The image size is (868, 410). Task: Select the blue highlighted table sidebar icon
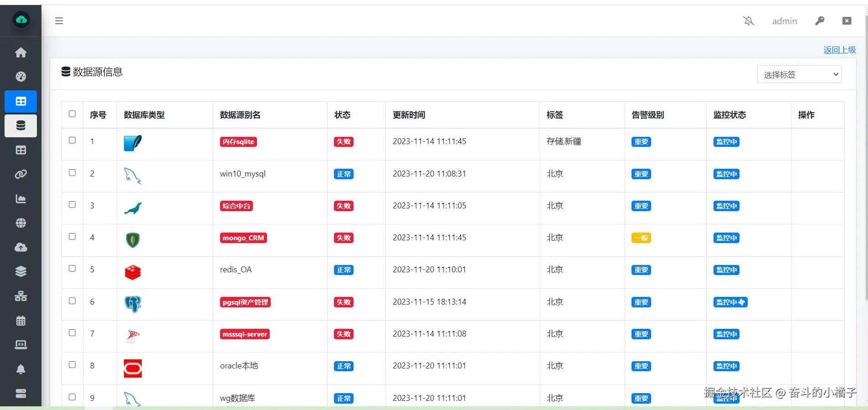(x=21, y=101)
